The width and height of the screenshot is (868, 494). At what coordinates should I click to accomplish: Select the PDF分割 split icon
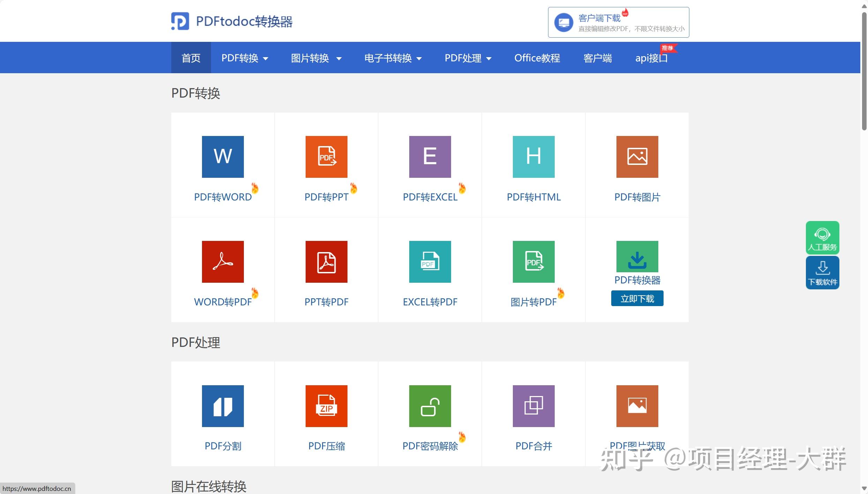tap(223, 406)
